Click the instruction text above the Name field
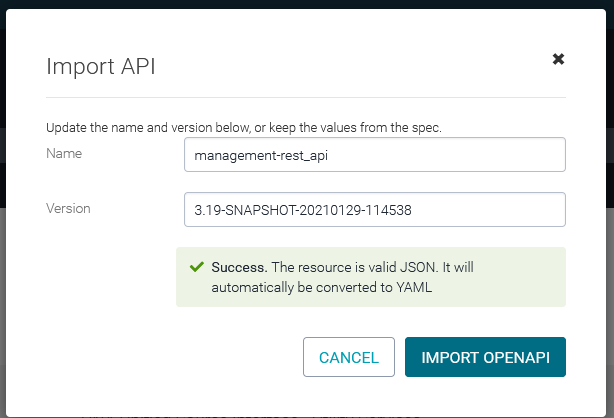The height and width of the screenshot is (418, 614). click(x=244, y=128)
